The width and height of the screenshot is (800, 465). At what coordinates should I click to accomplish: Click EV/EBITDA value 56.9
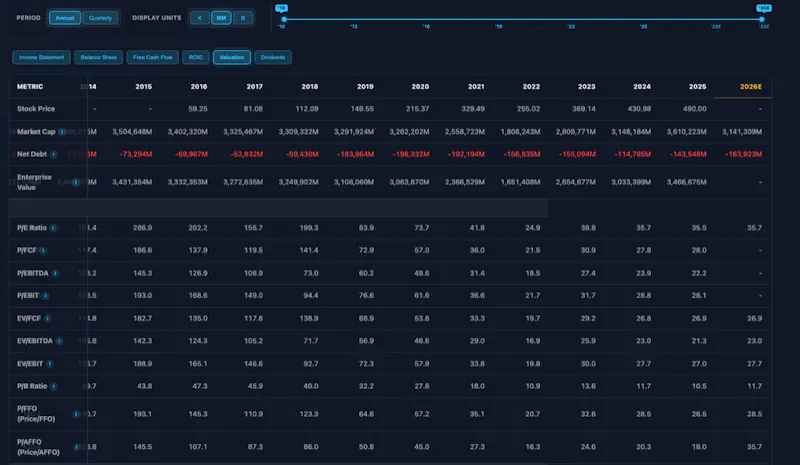(366, 341)
